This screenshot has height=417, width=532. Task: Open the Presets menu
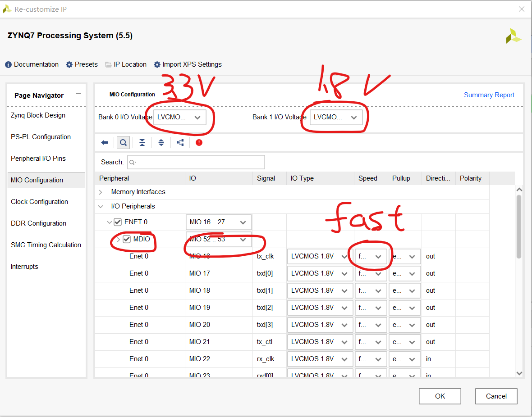[x=82, y=64]
